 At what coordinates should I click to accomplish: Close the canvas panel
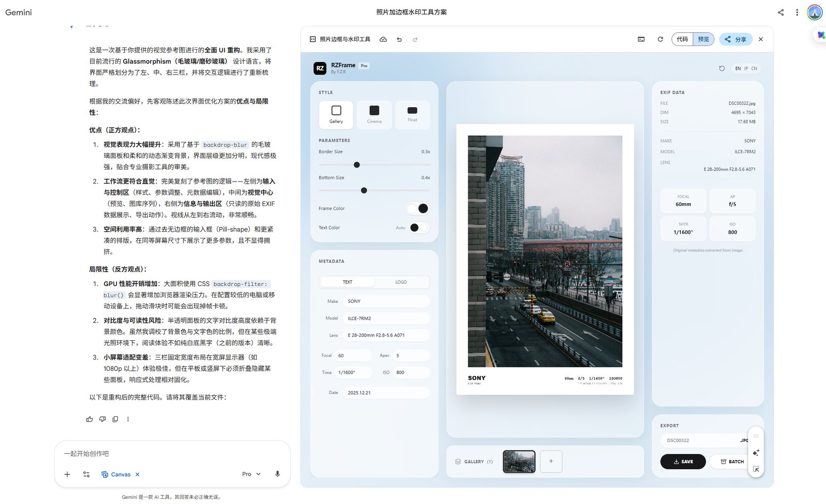pos(761,39)
